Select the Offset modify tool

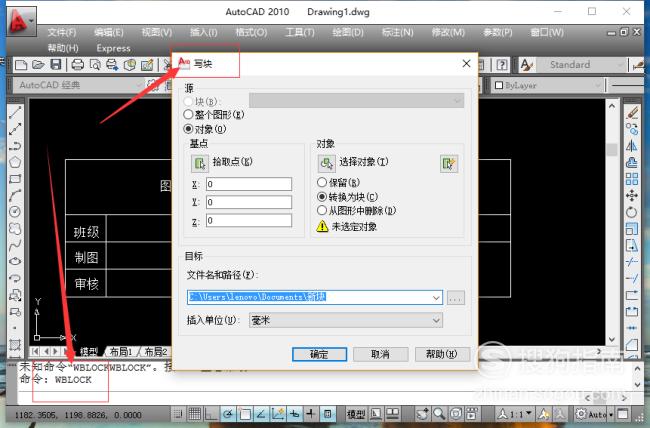(x=632, y=162)
